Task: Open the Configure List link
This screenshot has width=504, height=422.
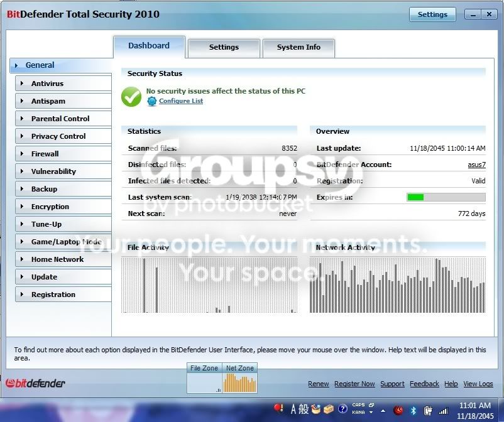Action: coord(181,101)
